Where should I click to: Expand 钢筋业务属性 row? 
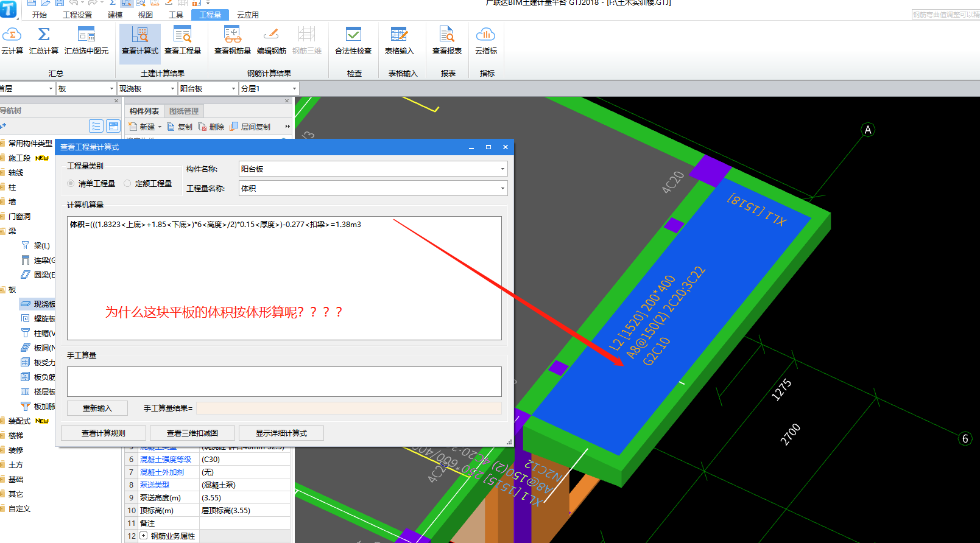coord(144,536)
